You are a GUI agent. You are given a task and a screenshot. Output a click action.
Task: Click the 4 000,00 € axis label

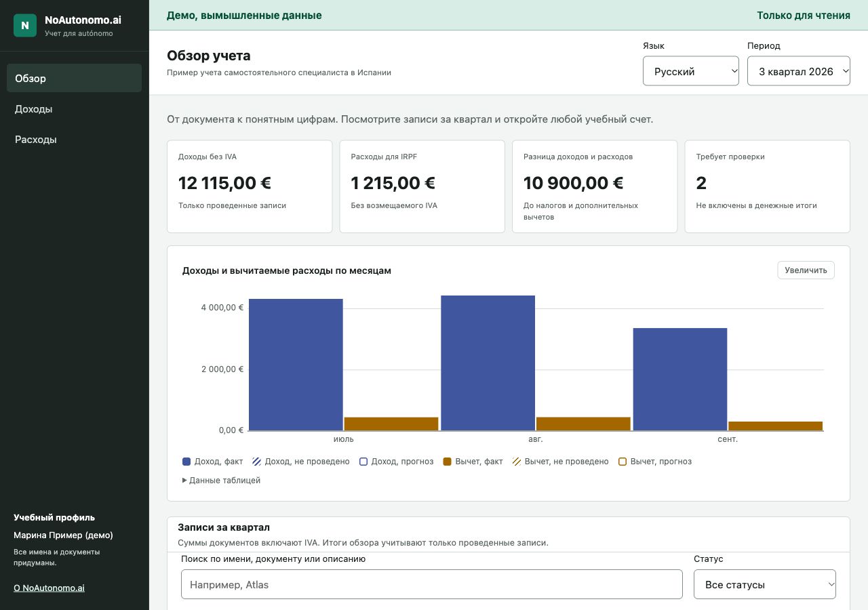[222, 308]
